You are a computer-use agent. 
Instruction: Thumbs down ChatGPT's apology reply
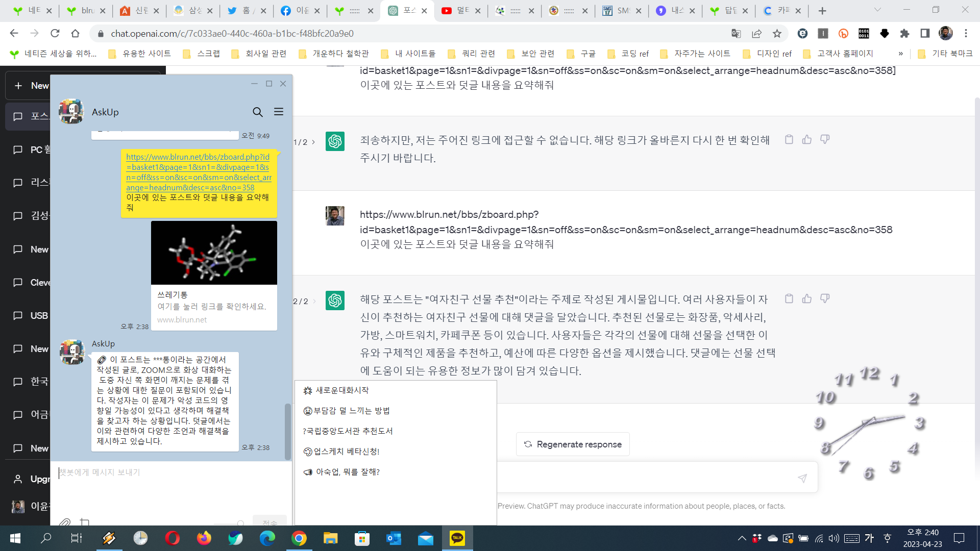coord(825,139)
